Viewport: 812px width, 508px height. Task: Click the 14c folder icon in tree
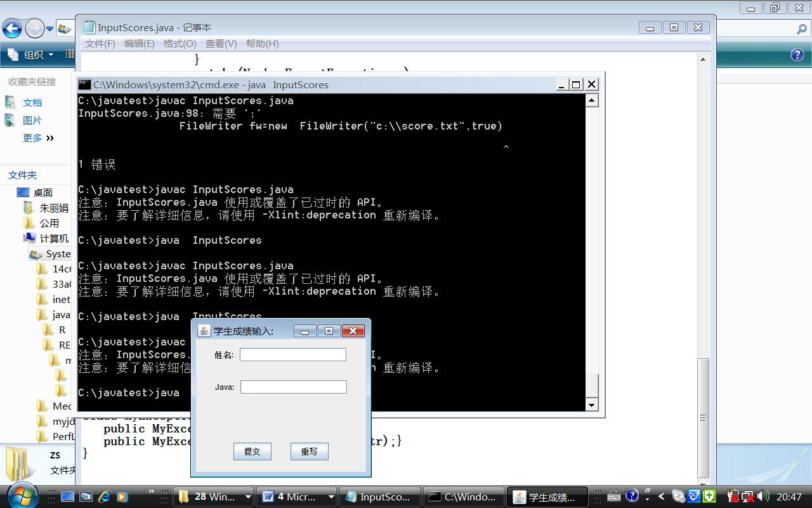43,269
